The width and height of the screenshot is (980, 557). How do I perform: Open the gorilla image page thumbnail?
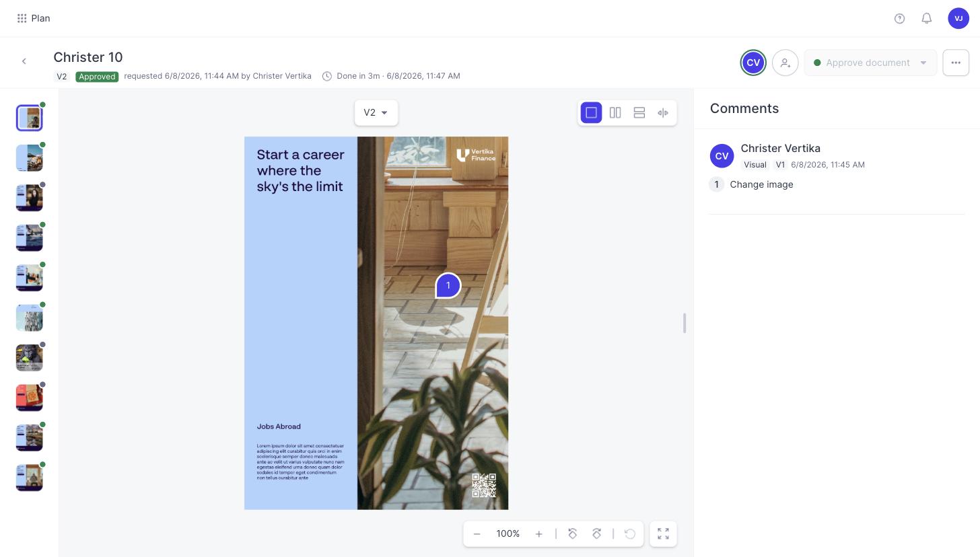(x=30, y=358)
